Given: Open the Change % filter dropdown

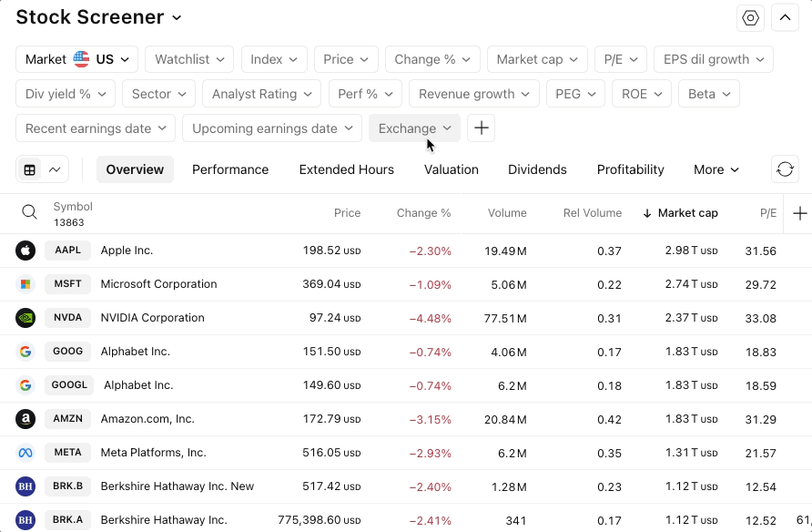Looking at the screenshot, I should click(x=432, y=59).
